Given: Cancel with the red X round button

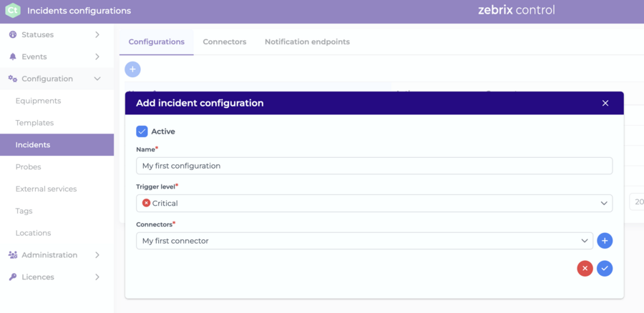Looking at the screenshot, I should click(x=585, y=268).
